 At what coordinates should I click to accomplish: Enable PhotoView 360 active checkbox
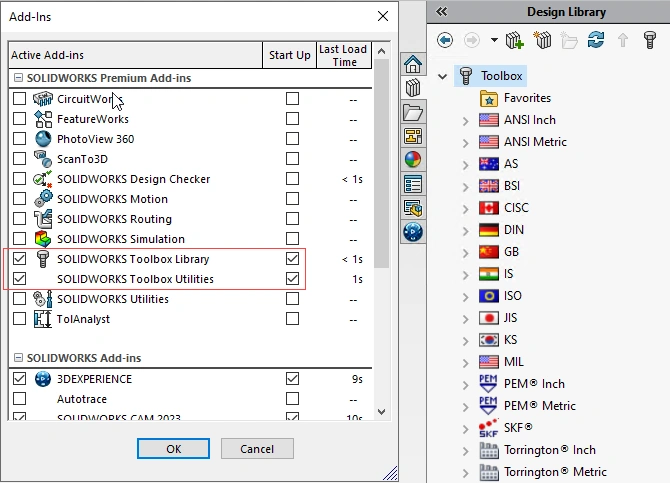coord(19,139)
